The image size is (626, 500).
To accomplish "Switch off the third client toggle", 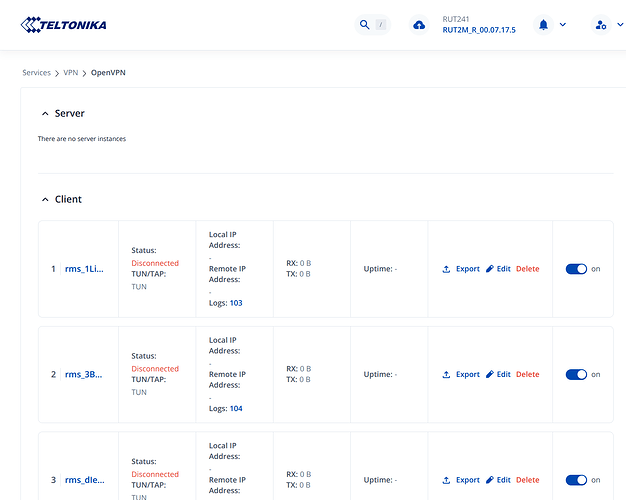I will [x=576, y=480].
